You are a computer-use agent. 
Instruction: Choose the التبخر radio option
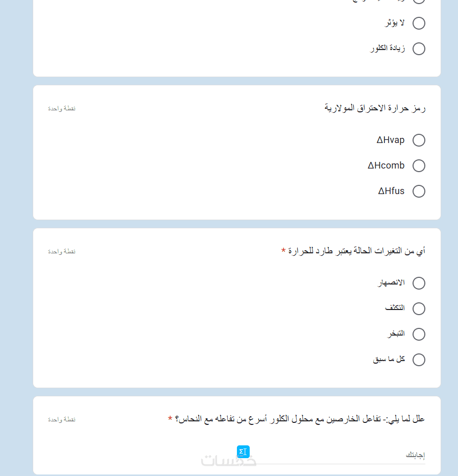[419, 335]
